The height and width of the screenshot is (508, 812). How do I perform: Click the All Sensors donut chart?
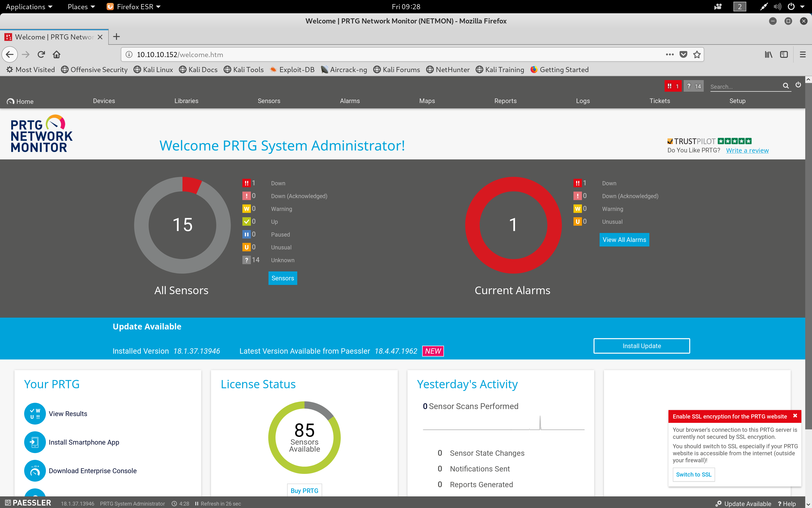pyautogui.click(x=182, y=225)
